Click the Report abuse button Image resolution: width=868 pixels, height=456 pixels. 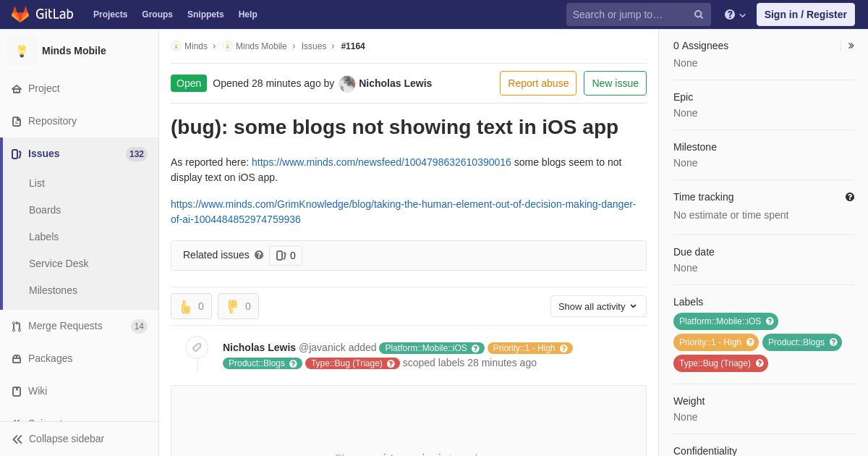click(x=538, y=83)
